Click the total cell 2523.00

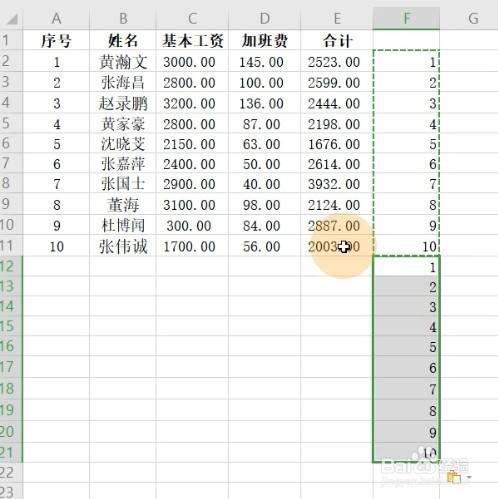[337, 62]
